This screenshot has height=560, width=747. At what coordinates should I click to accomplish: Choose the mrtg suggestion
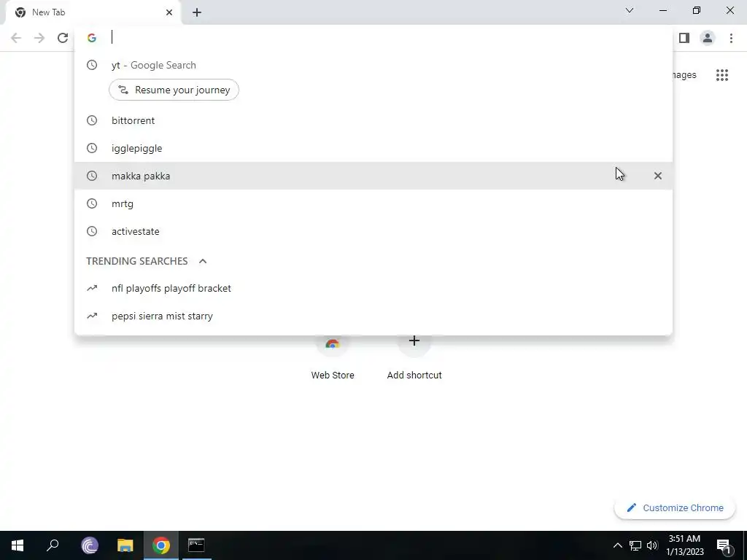tap(373, 203)
